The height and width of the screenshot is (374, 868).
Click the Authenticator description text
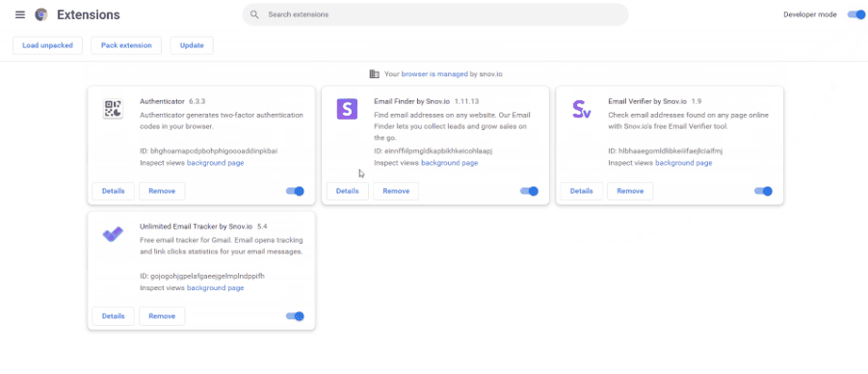click(x=222, y=120)
